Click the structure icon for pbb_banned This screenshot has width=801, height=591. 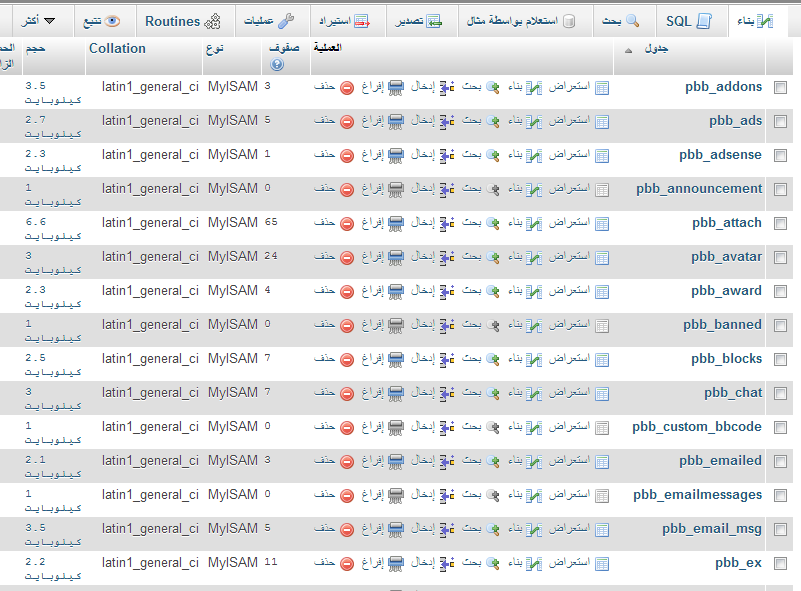[x=534, y=326]
